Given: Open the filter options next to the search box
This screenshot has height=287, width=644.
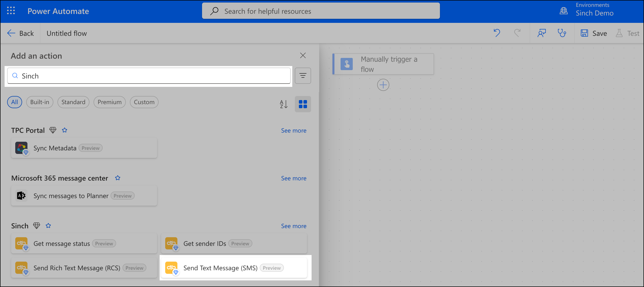Looking at the screenshot, I should pyautogui.click(x=303, y=76).
